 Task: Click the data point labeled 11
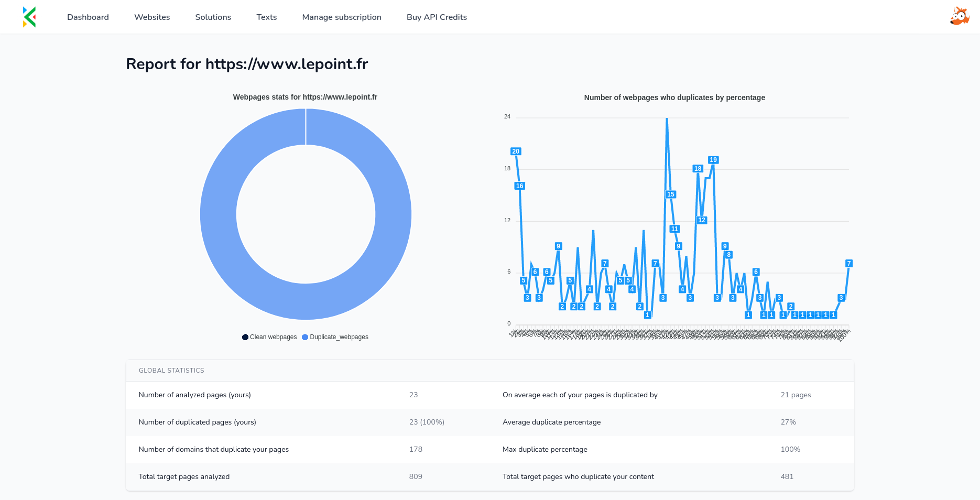point(674,229)
